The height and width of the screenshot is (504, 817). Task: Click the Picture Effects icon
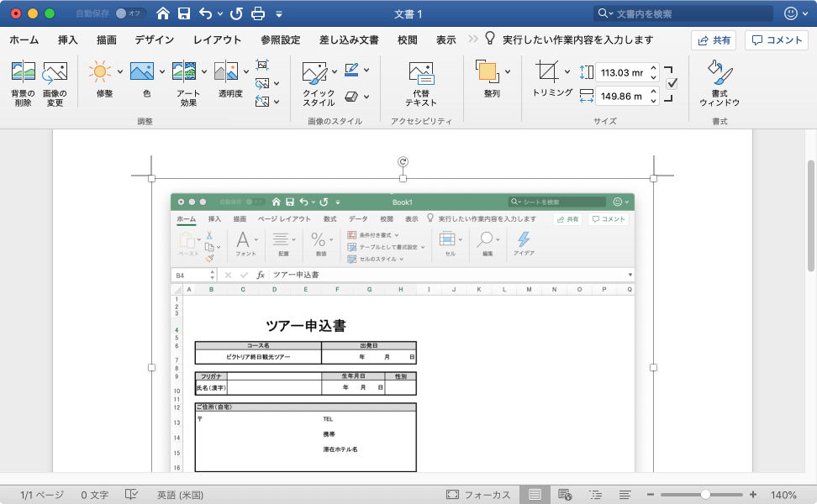[351, 97]
